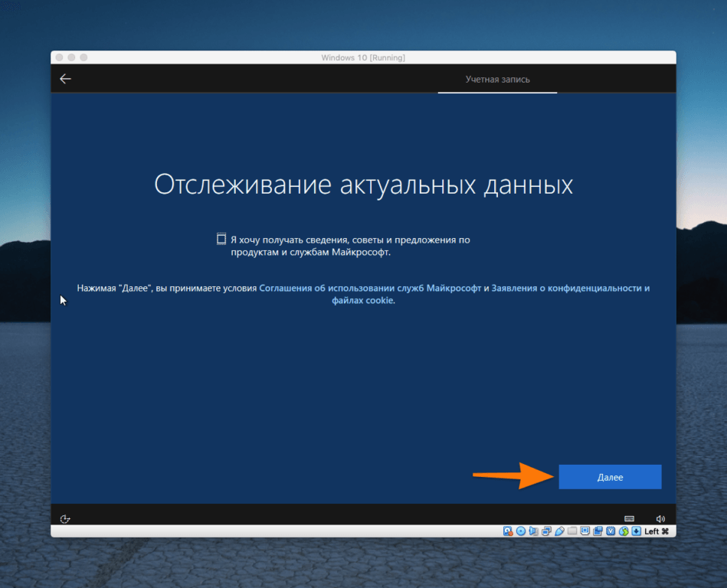Click the VirtualBox virtualization V icon
The width and height of the screenshot is (727, 588).
click(611, 531)
